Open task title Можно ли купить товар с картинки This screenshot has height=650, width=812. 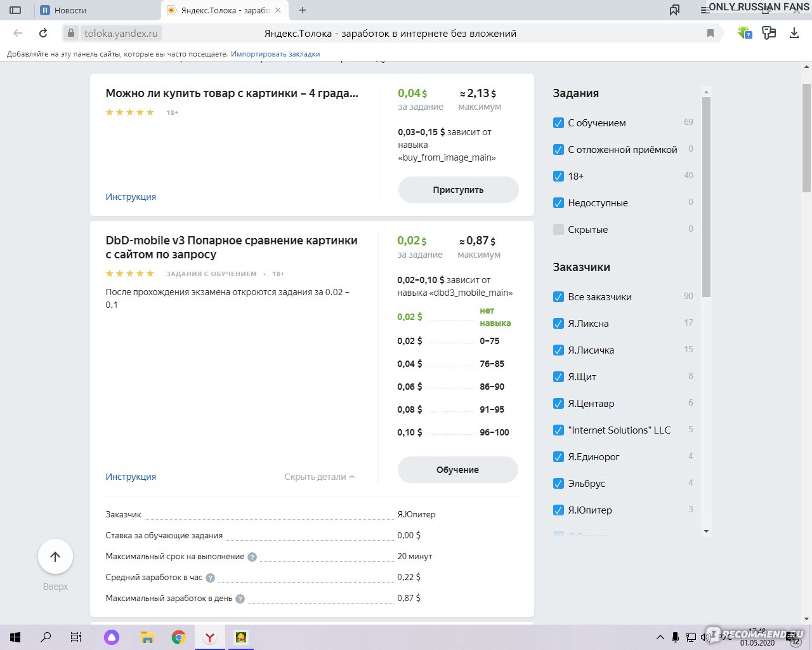pos(232,93)
